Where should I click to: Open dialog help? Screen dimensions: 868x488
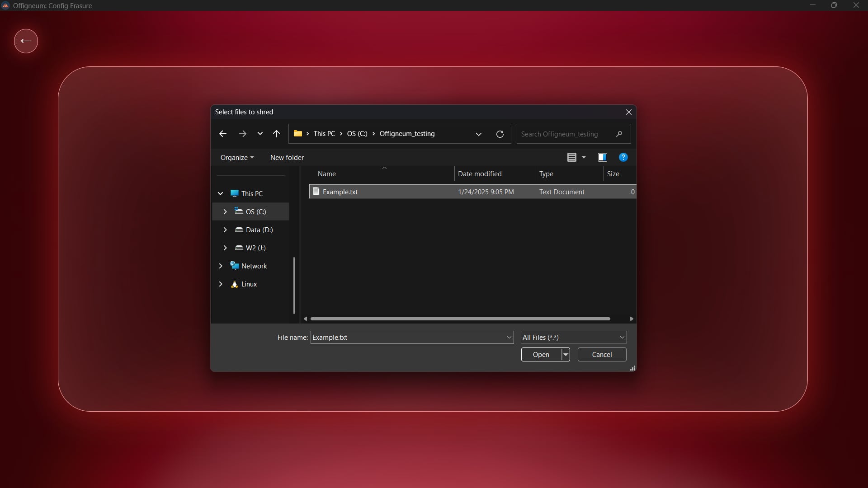[x=623, y=157]
